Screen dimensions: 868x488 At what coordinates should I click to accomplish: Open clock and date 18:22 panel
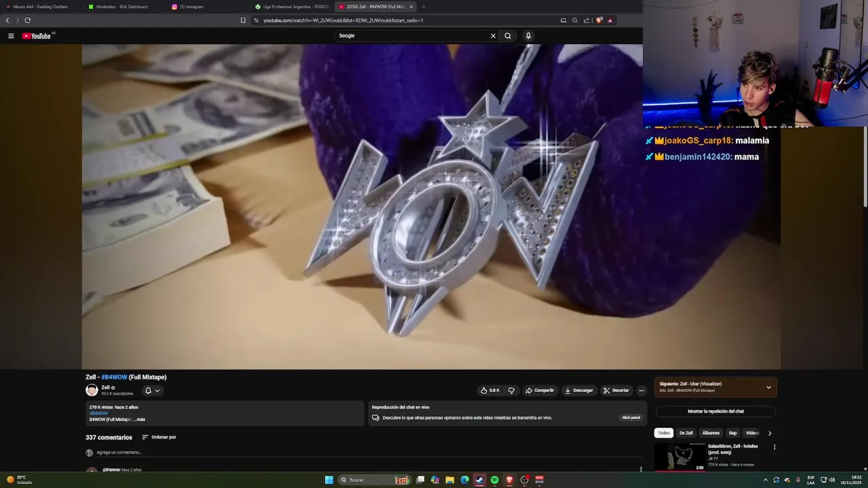(850, 480)
